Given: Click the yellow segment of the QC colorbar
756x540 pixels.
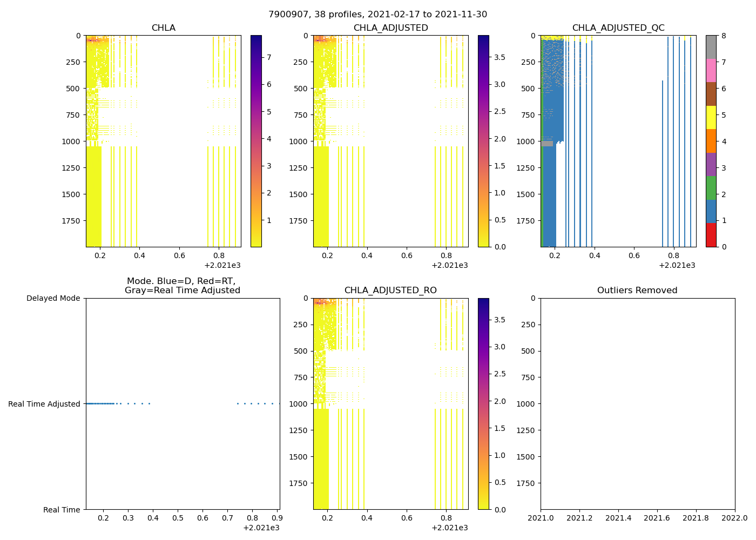Looking at the screenshot, I should (711, 117).
